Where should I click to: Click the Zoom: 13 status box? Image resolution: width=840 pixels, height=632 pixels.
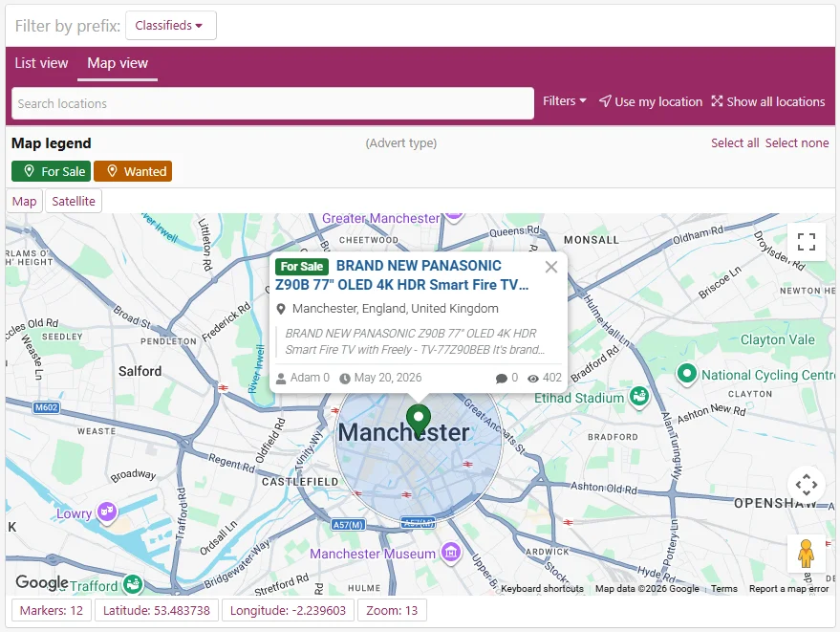coord(392,611)
